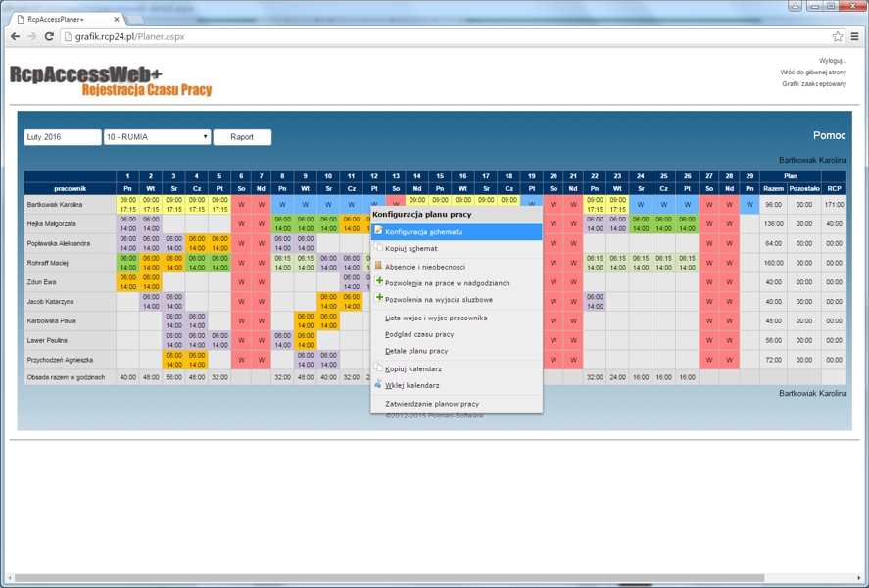Click the Wyloguj link
Screen dimensions: 869x588
[832, 61]
